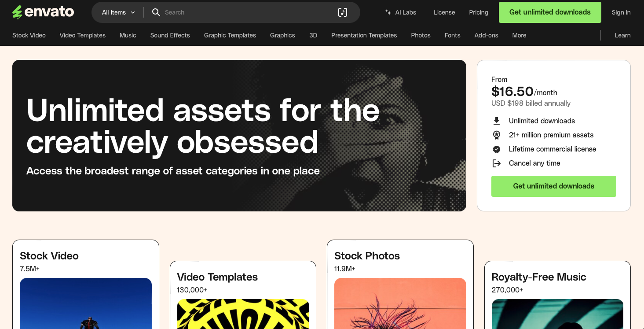Open the Stock Photos card thumbnail
This screenshot has width=644, height=329.
400,303
